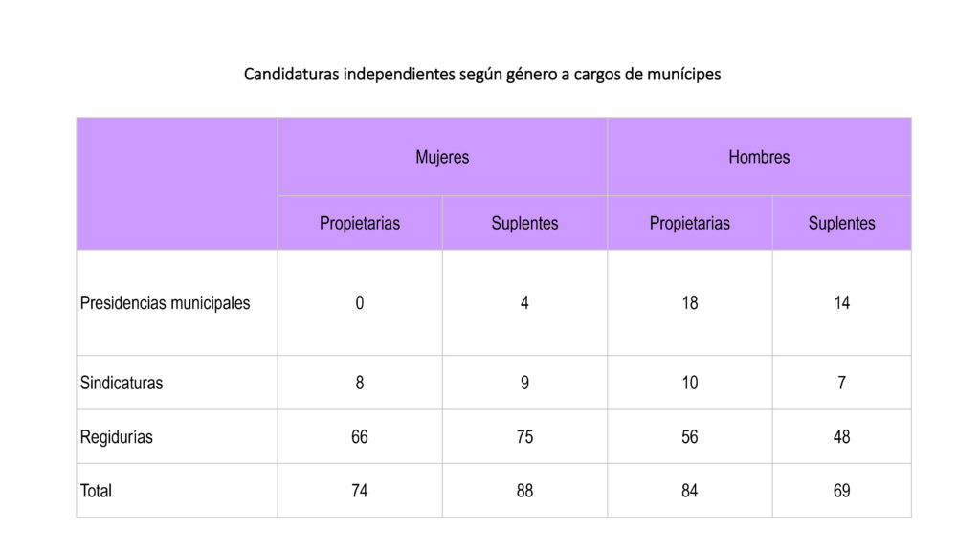Click the Regidurías cell with value 75
Viewport: 980px width, 551px height.
[524, 437]
